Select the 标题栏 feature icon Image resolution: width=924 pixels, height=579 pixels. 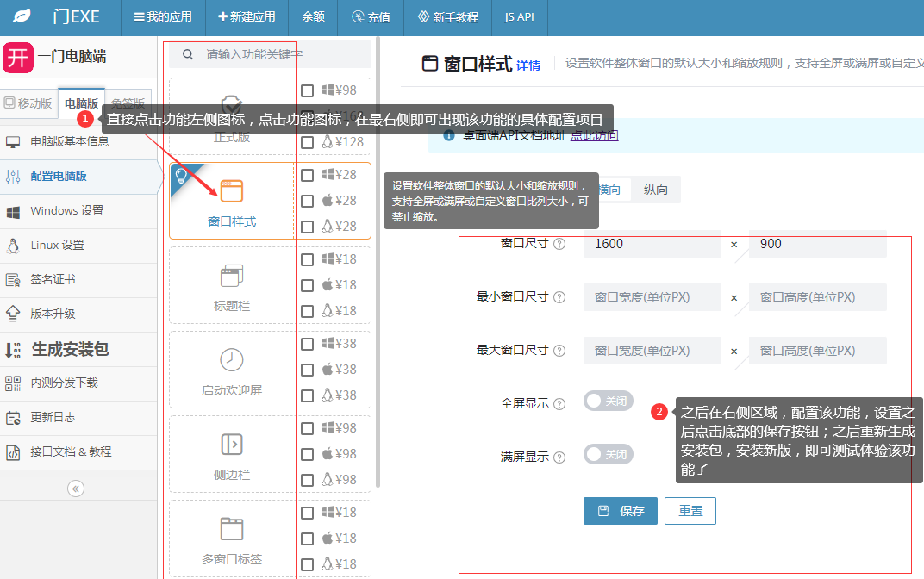(x=232, y=275)
